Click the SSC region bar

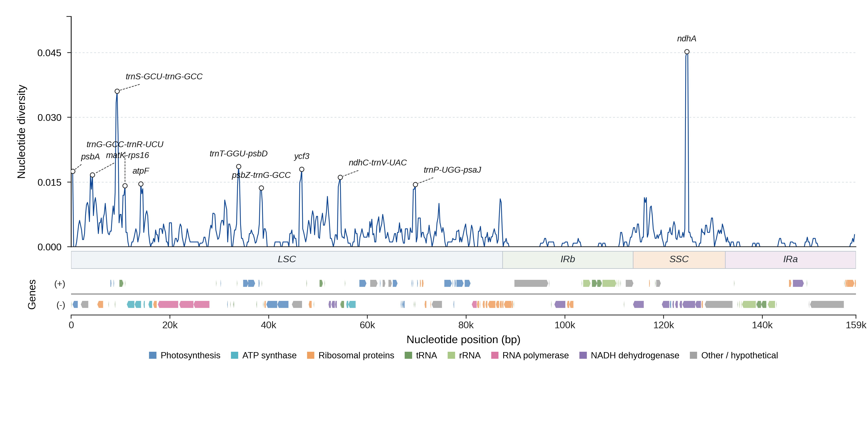(679, 260)
